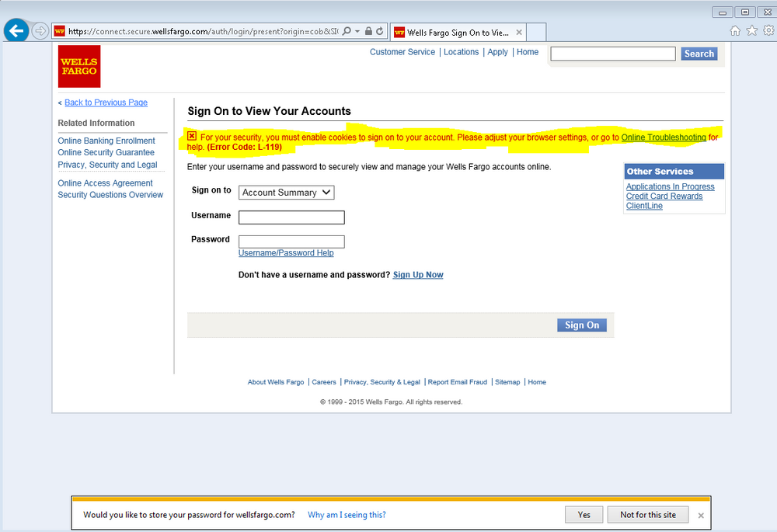This screenshot has width=777, height=532.
Task: Open Report Email Fraud footer link
Action: 458,382
